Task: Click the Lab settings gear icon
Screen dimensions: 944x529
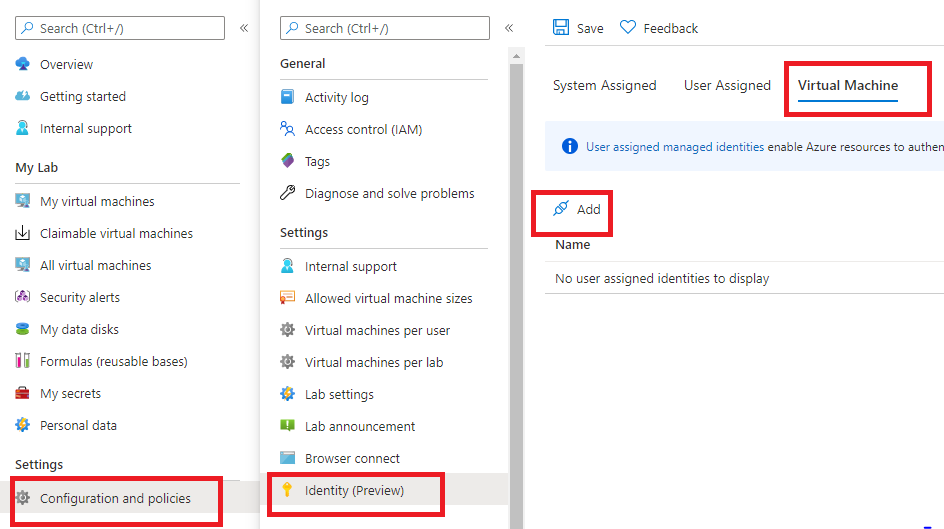Action: coord(288,394)
